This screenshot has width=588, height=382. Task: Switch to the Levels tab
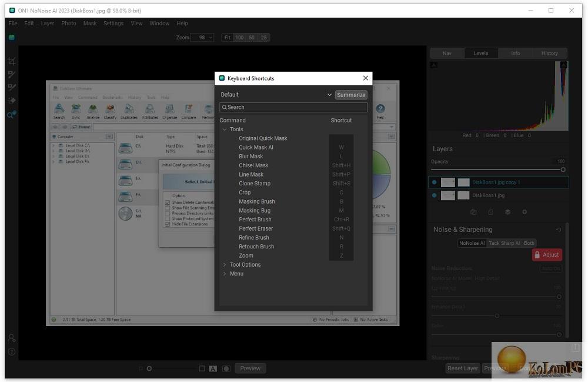(x=481, y=54)
